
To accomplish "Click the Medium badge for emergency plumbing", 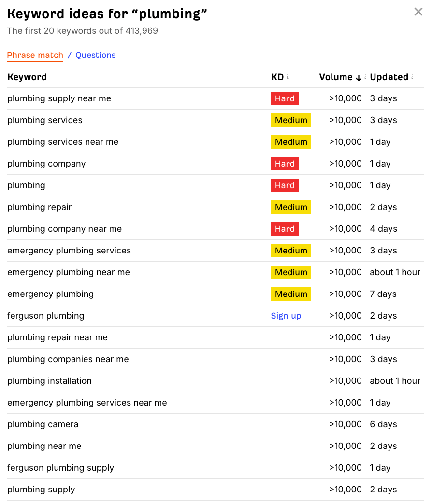I will click(x=291, y=294).
